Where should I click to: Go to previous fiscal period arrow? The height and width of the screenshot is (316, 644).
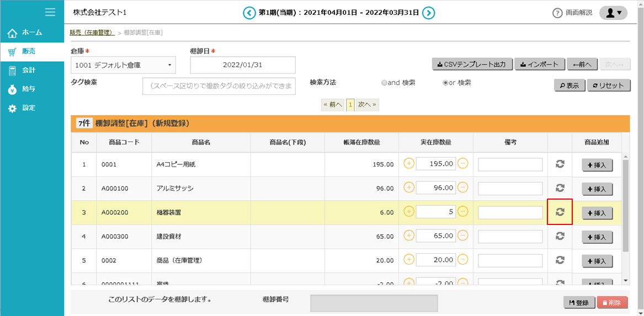pyautogui.click(x=249, y=13)
